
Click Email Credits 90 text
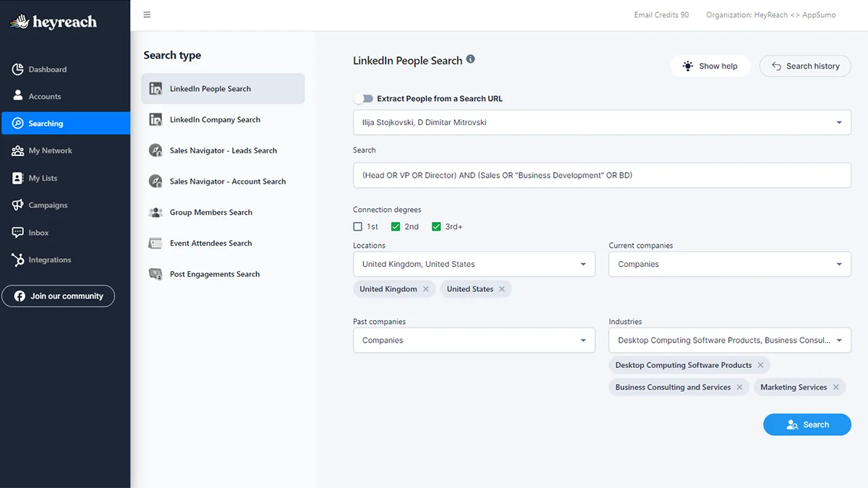click(x=661, y=14)
